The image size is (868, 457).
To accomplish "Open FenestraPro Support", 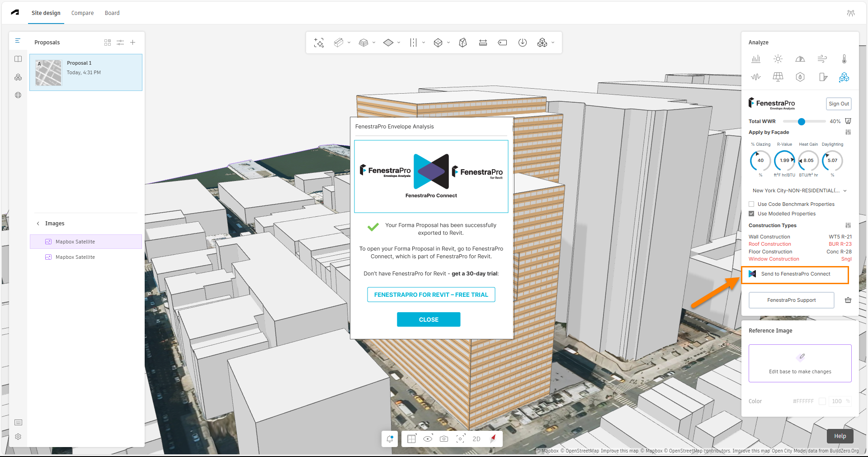I will coord(791,300).
